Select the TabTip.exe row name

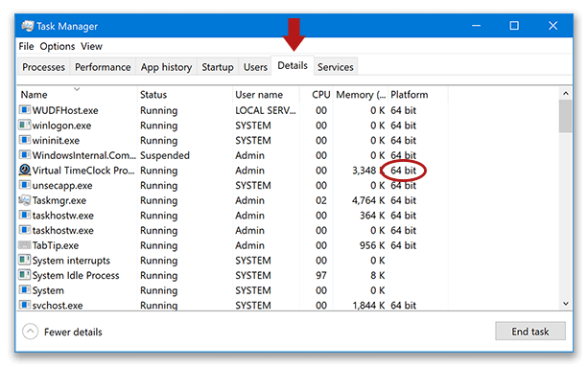(x=56, y=245)
